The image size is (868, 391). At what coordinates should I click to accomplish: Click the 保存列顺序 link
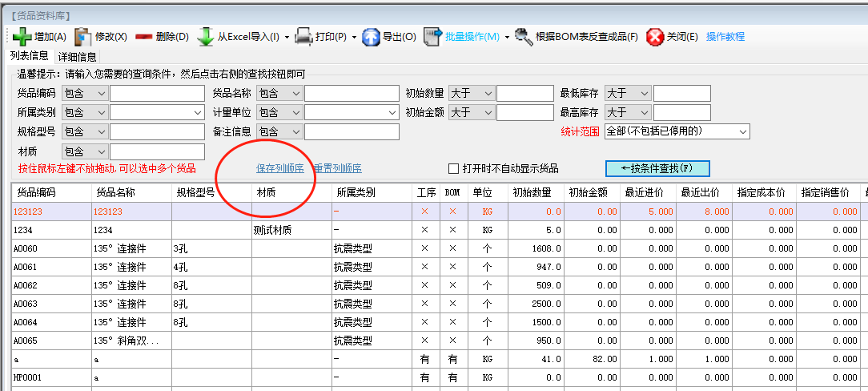[x=279, y=168]
